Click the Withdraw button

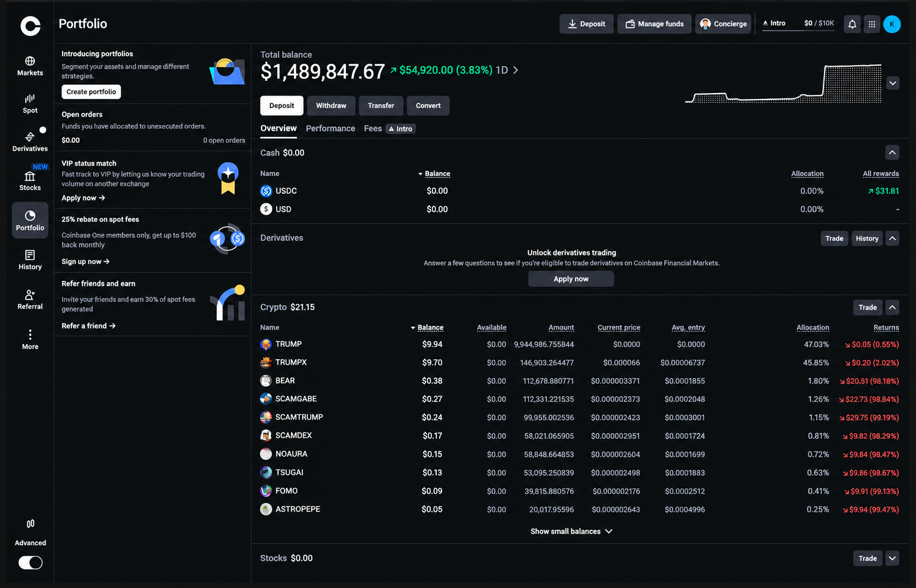pyautogui.click(x=331, y=106)
